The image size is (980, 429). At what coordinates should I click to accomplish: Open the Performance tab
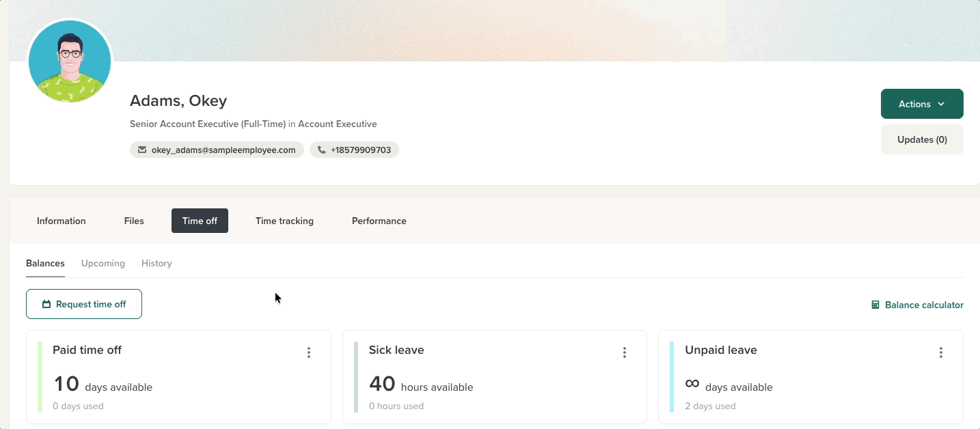[379, 221]
